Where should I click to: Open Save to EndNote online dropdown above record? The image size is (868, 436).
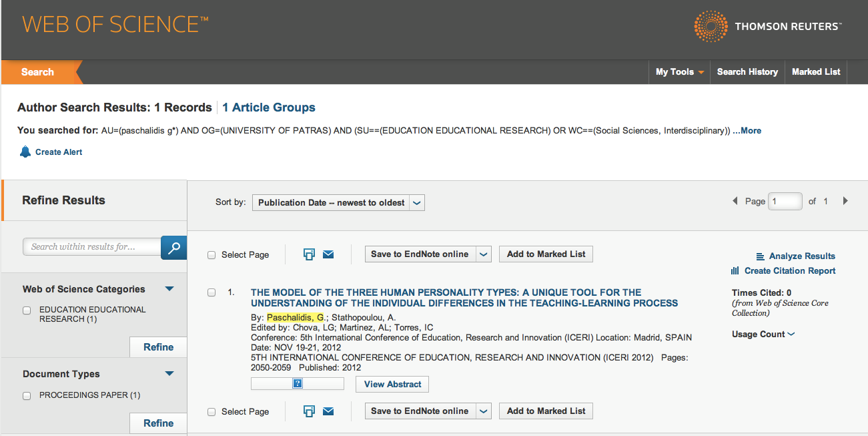click(484, 254)
